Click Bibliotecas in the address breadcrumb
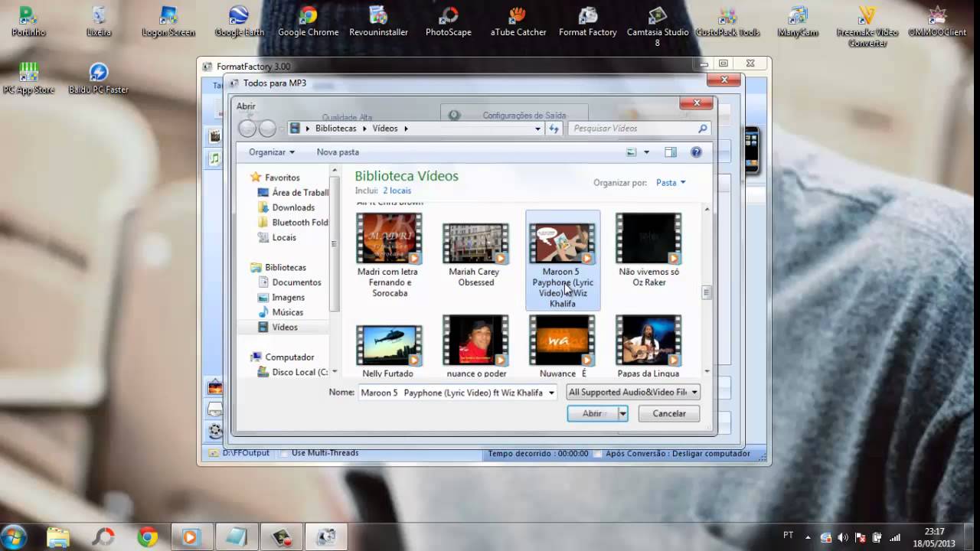Image resolution: width=980 pixels, height=551 pixels. 336,129
